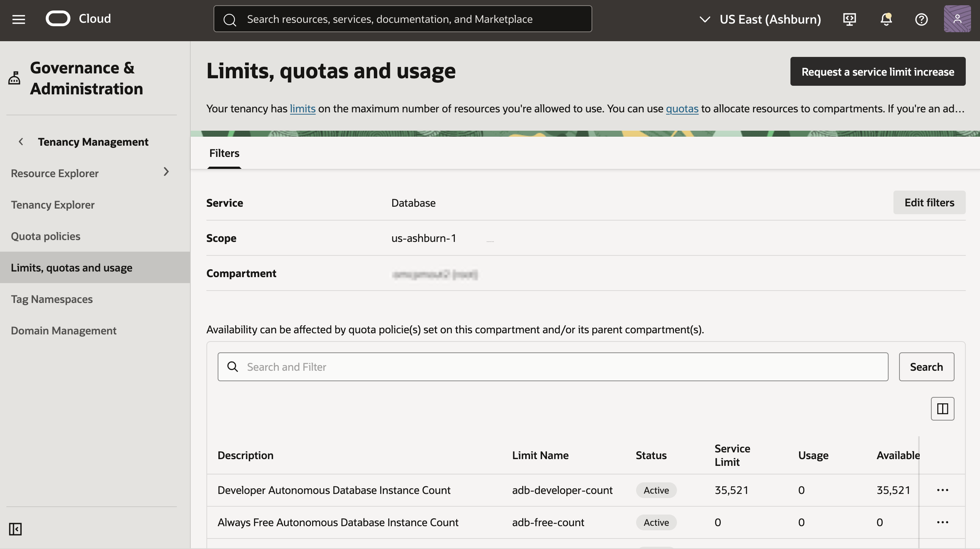
Task: Click Request a service limit increase
Action: point(877,71)
